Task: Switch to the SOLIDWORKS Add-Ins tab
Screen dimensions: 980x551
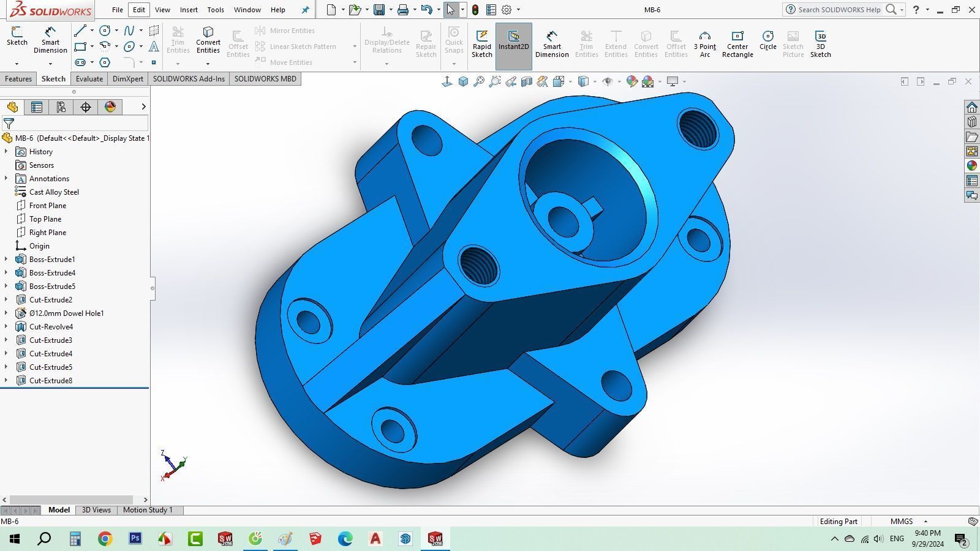Action: point(189,79)
